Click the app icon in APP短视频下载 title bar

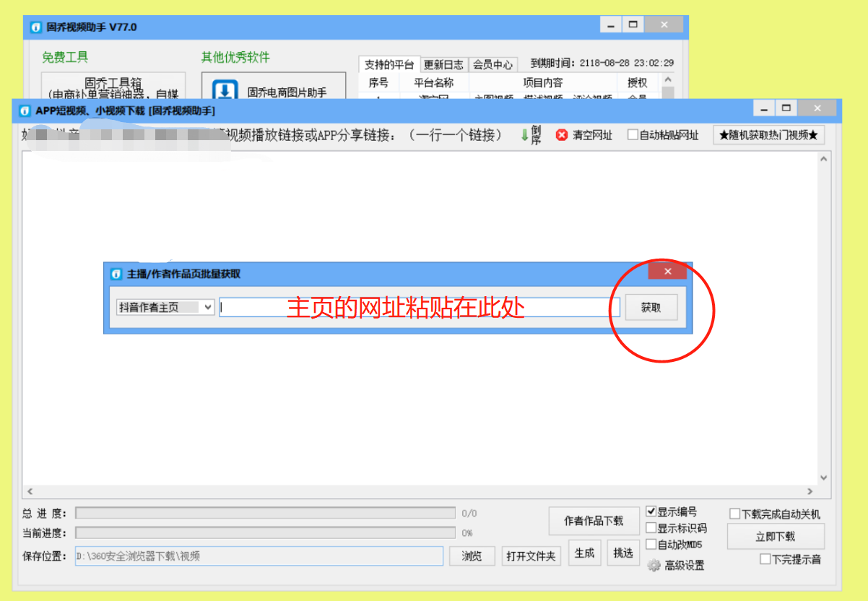(x=25, y=111)
